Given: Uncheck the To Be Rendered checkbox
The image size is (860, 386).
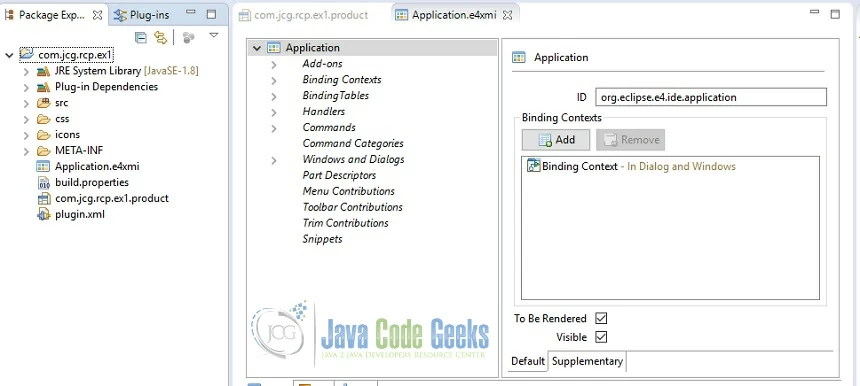Looking at the screenshot, I should pos(601,318).
